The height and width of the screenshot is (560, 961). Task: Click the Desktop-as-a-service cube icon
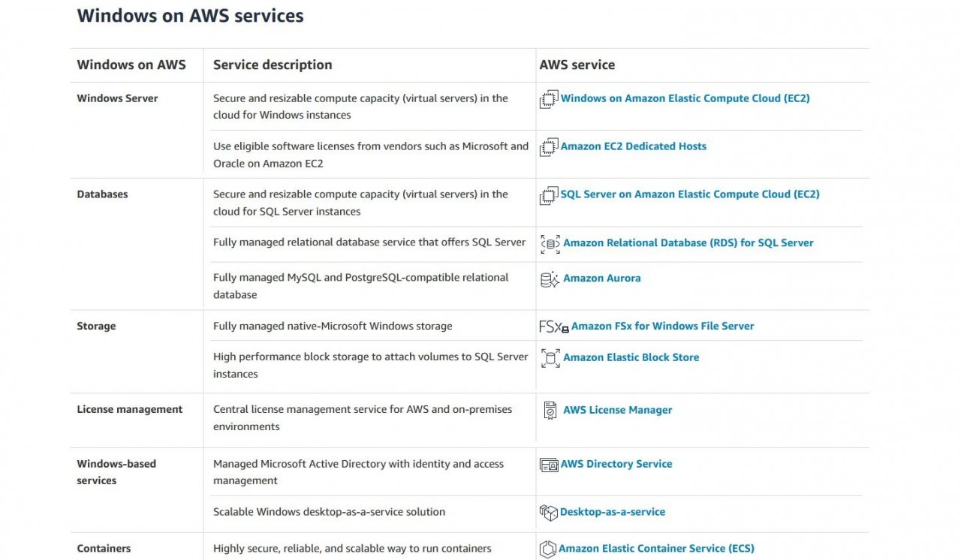point(549,513)
